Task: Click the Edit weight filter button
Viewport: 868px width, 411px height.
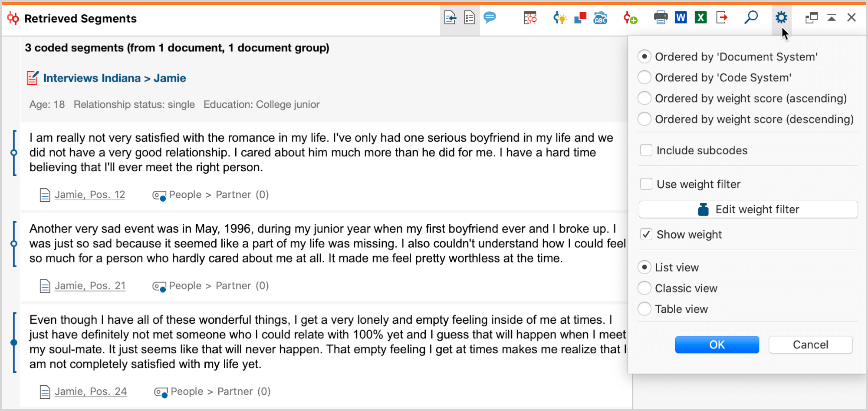Action: 748,209
